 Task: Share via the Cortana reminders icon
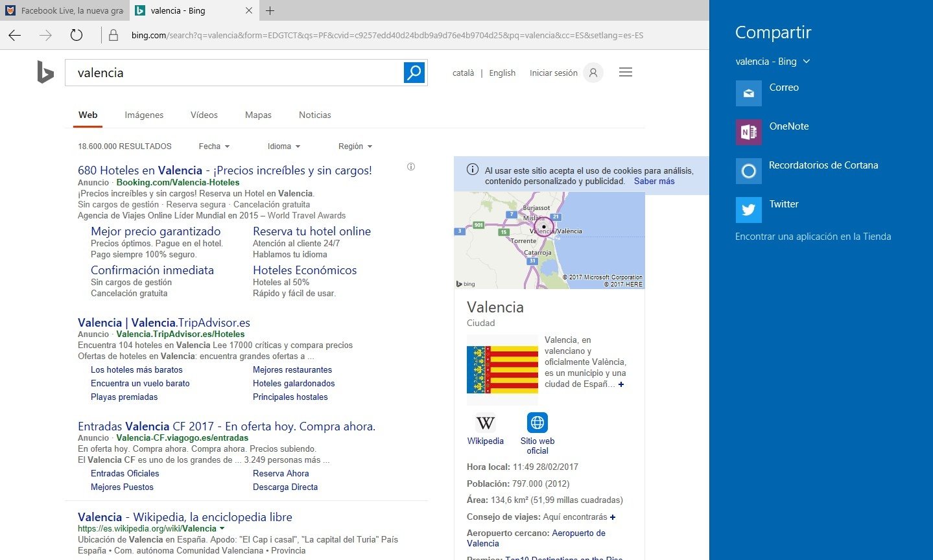tap(749, 171)
